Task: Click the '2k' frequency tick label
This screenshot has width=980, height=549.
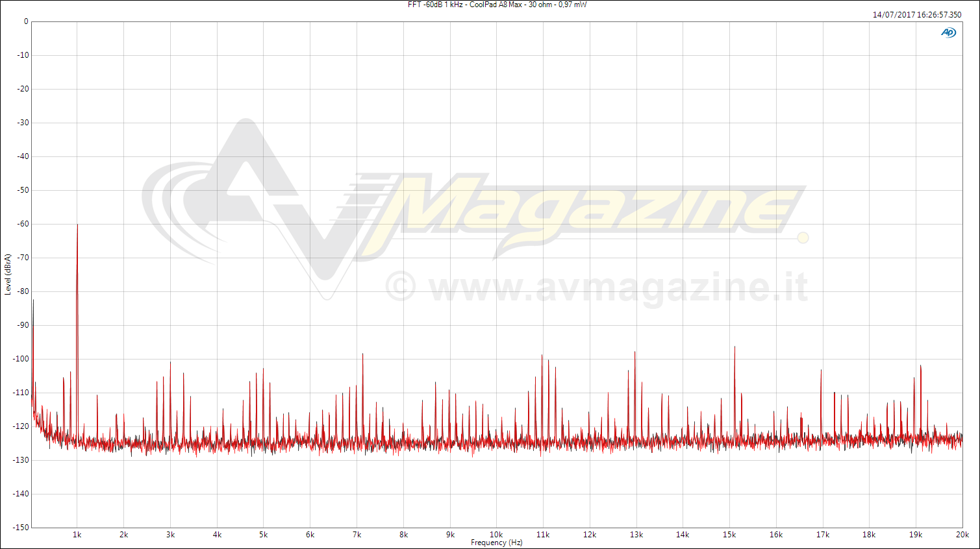Action: 124,535
